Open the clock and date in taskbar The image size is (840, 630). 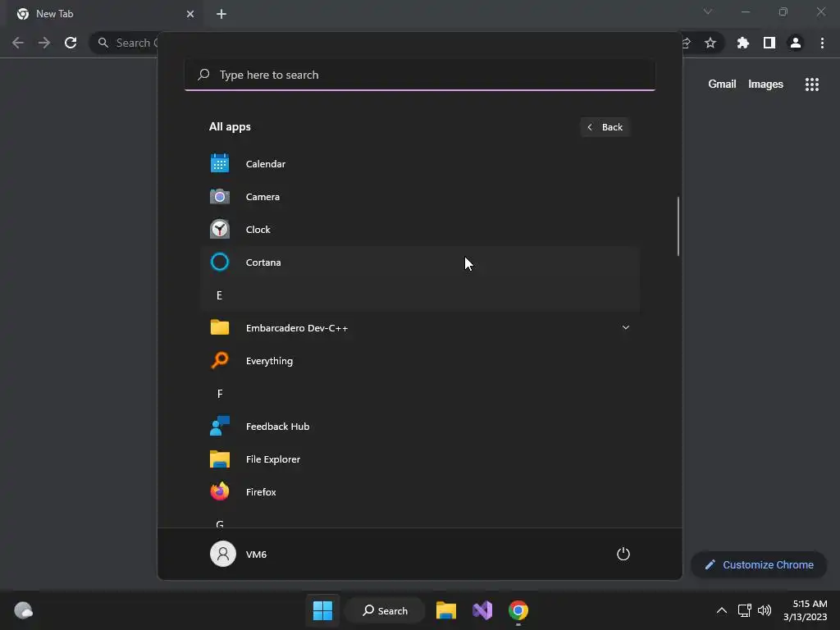pyautogui.click(x=806, y=610)
